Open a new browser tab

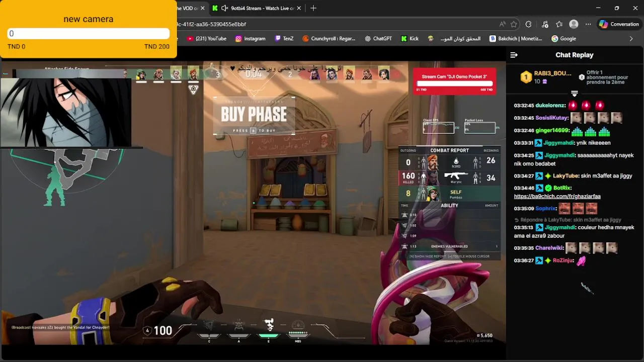pos(313,8)
